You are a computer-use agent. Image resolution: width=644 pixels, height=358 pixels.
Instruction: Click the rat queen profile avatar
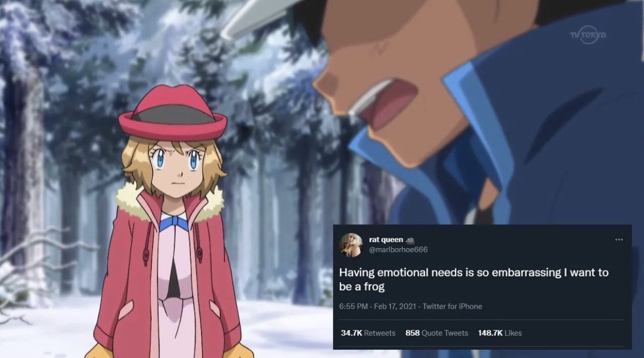coord(350,244)
